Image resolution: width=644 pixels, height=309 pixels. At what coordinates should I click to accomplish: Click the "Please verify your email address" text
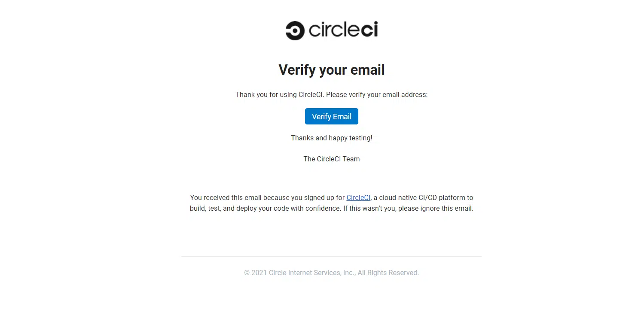coord(377,94)
